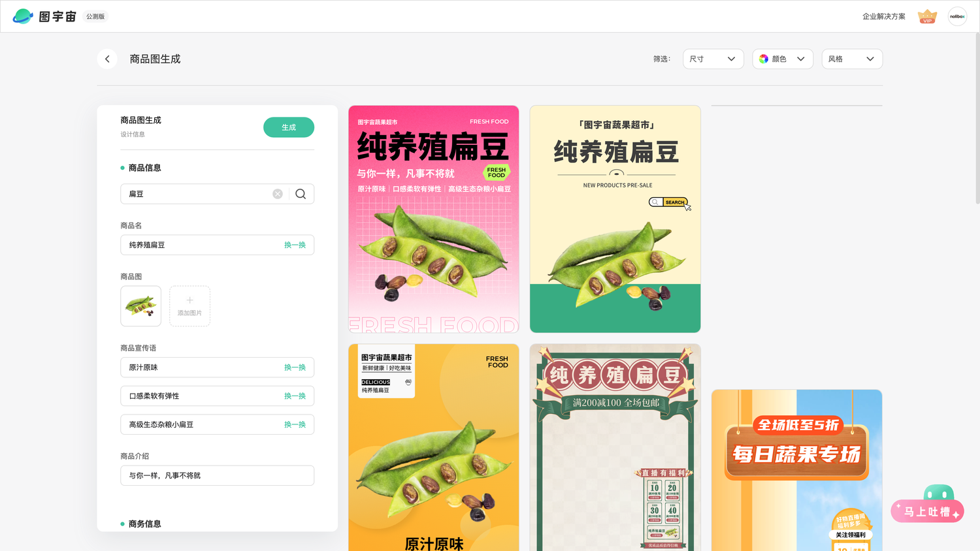Image resolution: width=980 pixels, height=551 pixels.
Task: Click the page vertical scrollbar
Action: (977, 118)
